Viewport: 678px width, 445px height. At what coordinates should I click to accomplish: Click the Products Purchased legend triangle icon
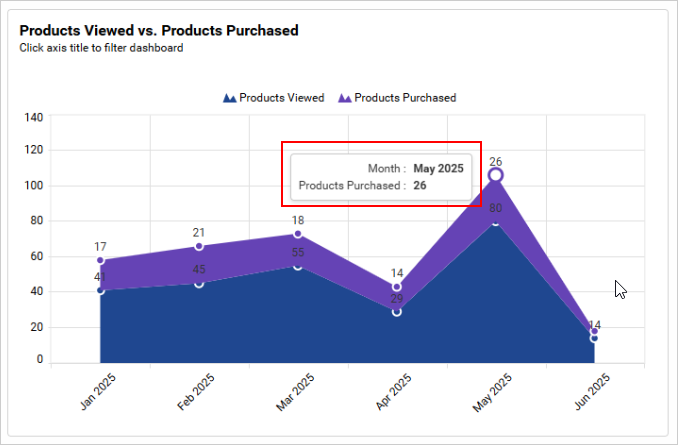tap(345, 98)
